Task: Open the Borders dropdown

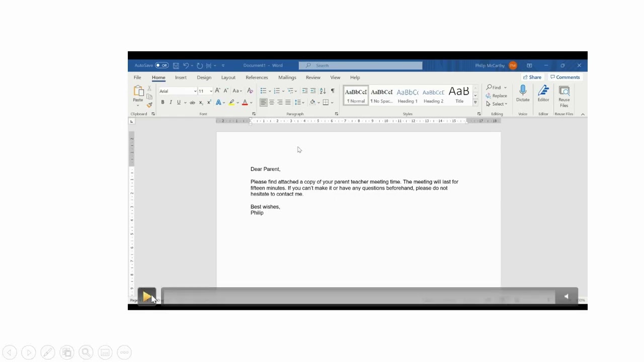Action: 332,103
